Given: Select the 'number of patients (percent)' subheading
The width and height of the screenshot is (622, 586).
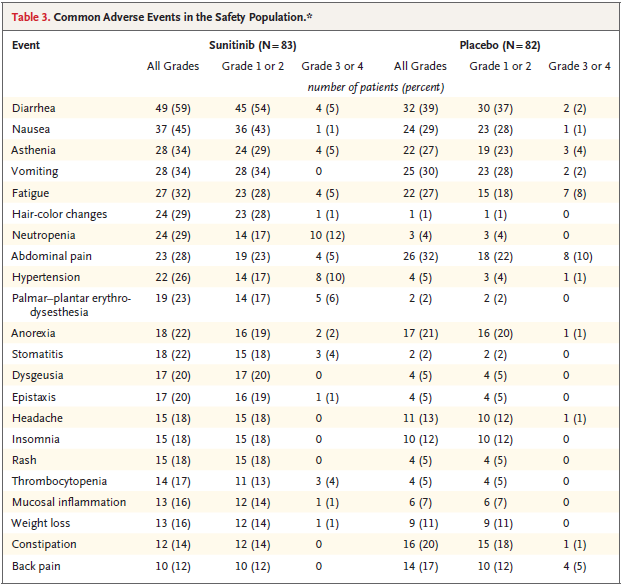Looking at the screenshot, I should point(376,87).
